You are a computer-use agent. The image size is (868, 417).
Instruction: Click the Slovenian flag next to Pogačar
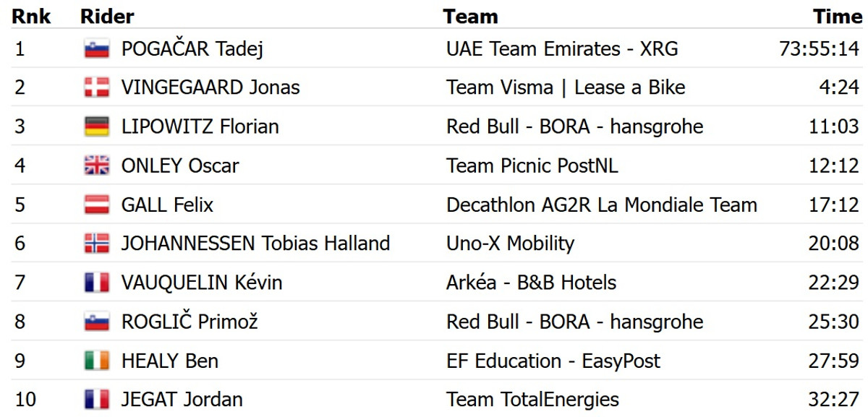[x=96, y=49]
